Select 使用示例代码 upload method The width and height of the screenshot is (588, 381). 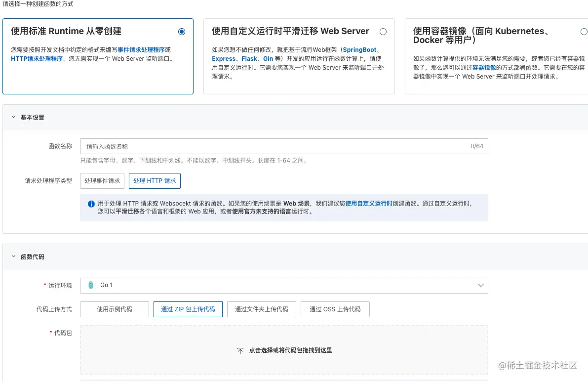[x=115, y=309]
